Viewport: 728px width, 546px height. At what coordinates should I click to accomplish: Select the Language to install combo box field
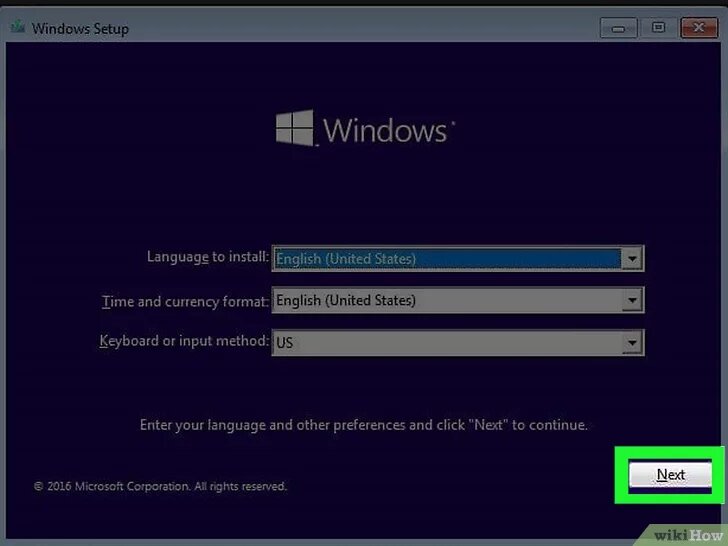458,259
